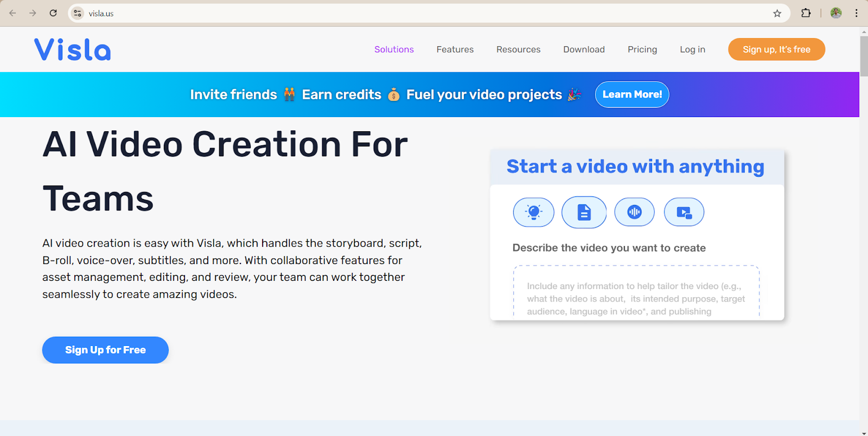Go back with the browser back arrow

click(13, 13)
